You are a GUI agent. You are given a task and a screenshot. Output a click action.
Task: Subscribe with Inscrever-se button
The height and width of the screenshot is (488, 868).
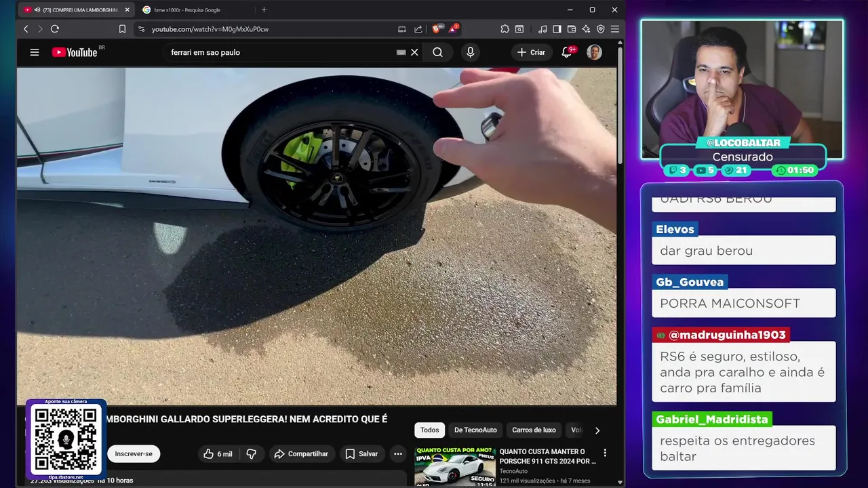pos(134,454)
